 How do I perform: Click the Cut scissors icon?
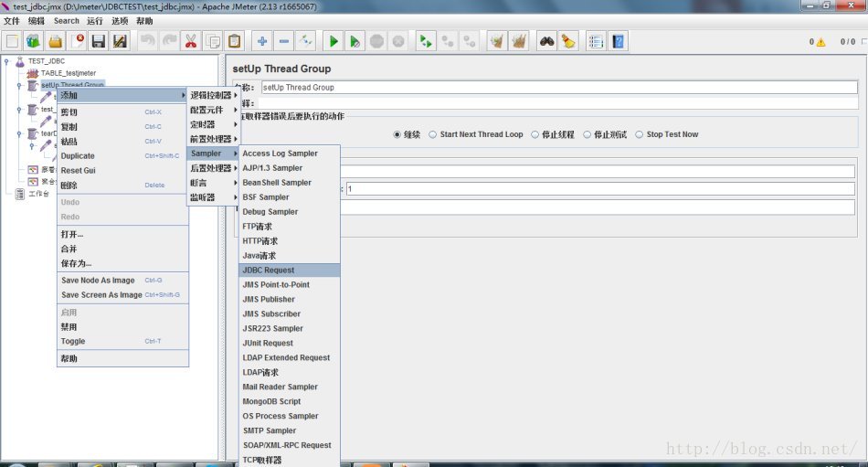click(x=191, y=41)
